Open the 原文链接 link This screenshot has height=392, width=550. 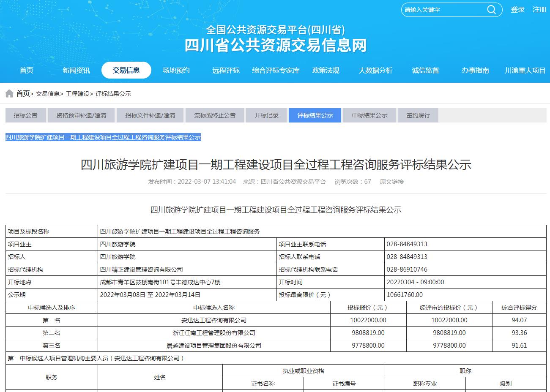[x=391, y=182]
